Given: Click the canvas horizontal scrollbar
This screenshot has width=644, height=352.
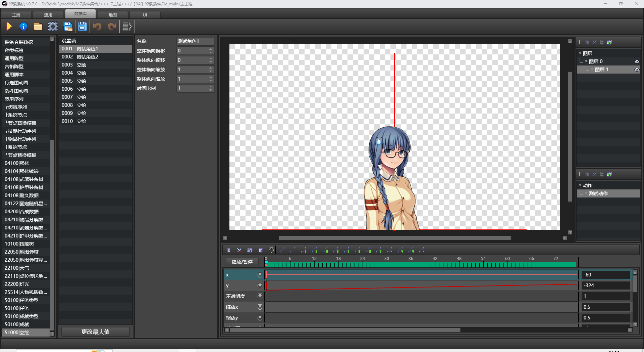Looking at the screenshot, I should tap(394, 238).
